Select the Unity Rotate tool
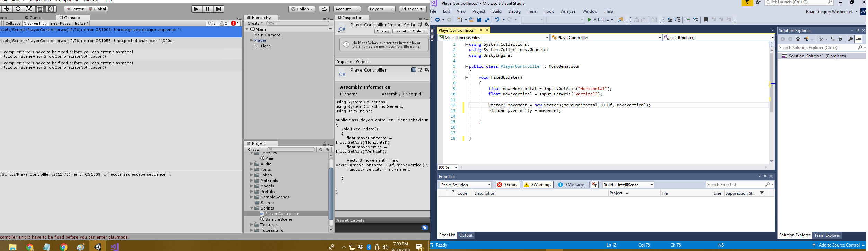The width and height of the screenshot is (868, 251). (x=18, y=9)
